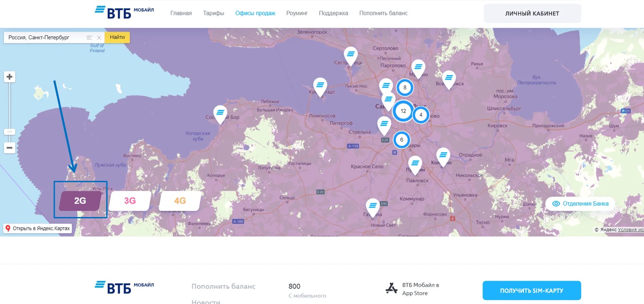Click the Ломоносов town label on the map
The width and height of the screenshot is (644, 304).
pyautogui.click(x=322, y=116)
